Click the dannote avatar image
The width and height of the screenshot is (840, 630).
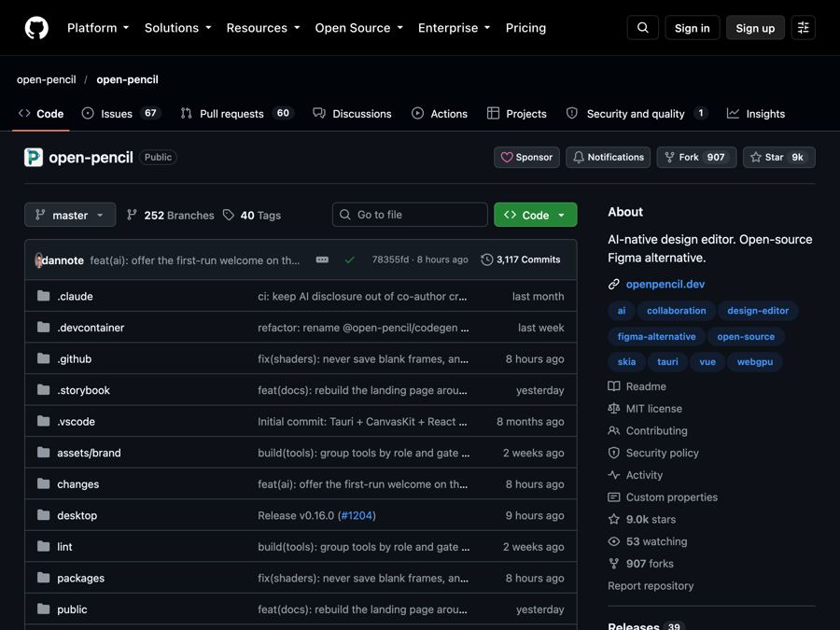click(x=38, y=260)
